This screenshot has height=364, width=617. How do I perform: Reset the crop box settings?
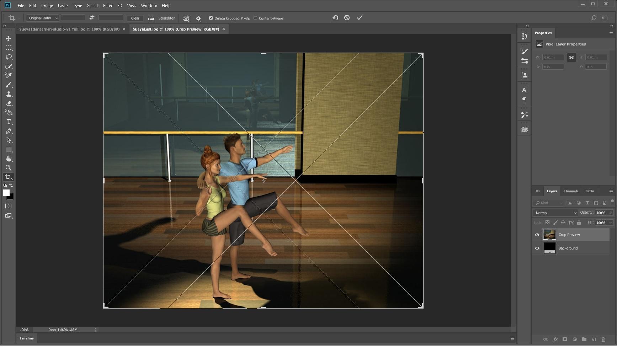pos(335,18)
